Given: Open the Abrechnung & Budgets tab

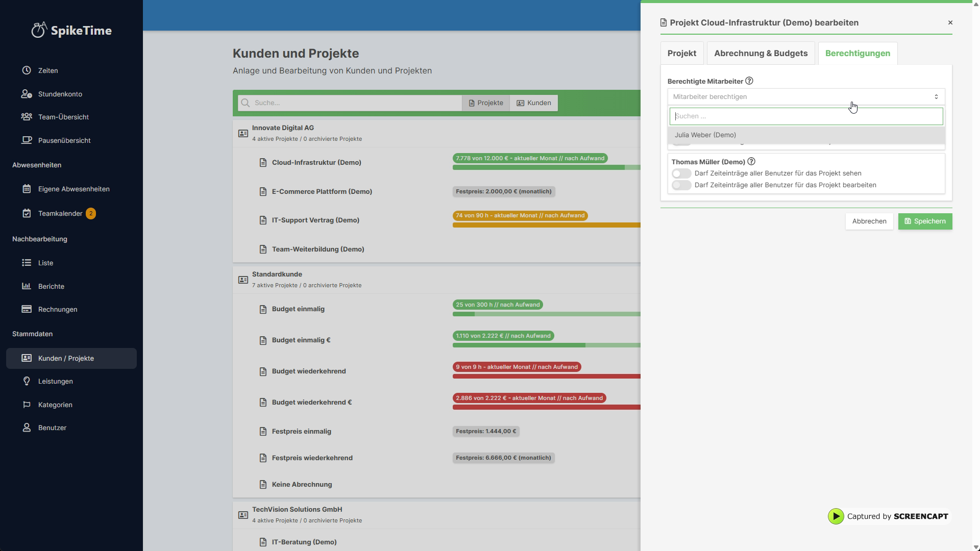Looking at the screenshot, I should tap(761, 54).
